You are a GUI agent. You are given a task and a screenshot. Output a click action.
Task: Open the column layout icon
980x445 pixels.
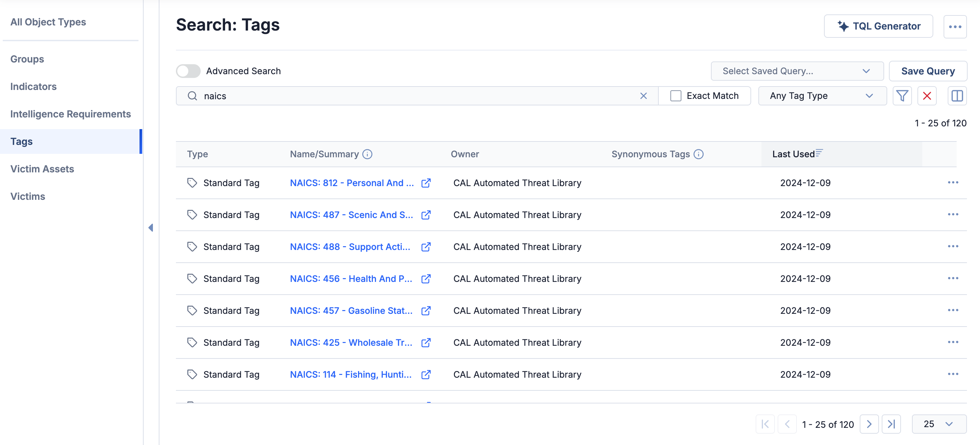click(x=957, y=96)
